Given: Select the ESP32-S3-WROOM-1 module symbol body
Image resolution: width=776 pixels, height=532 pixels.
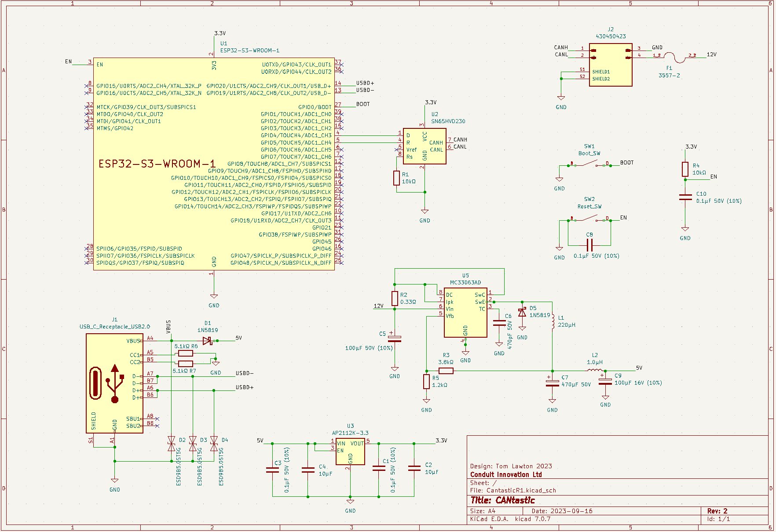Looking at the screenshot, I should pyautogui.click(x=214, y=164).
